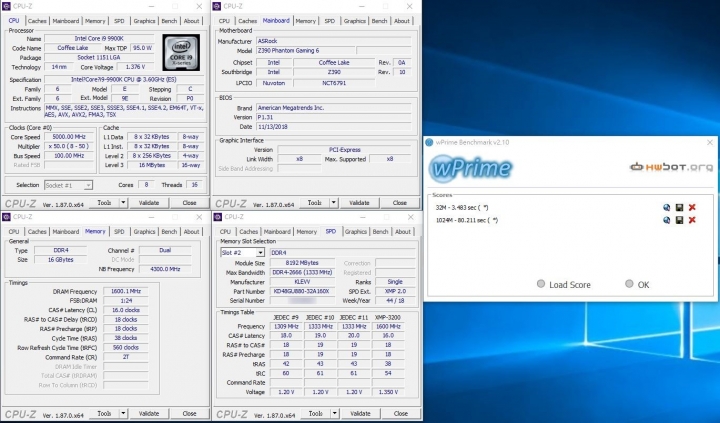The width and height of the screenshot is (720, 423).
Task: Click Core Speed value 5000.00 MHz
Action: point(69,137)
